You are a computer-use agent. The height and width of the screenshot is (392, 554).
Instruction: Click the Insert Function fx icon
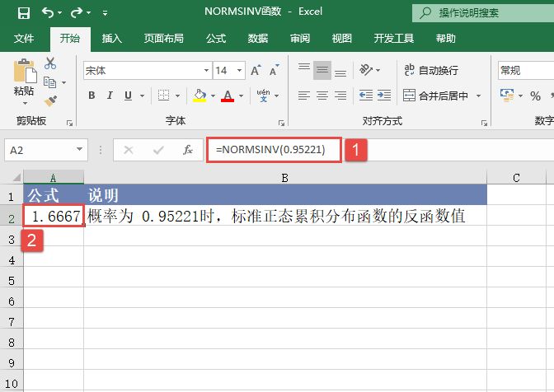188,150
